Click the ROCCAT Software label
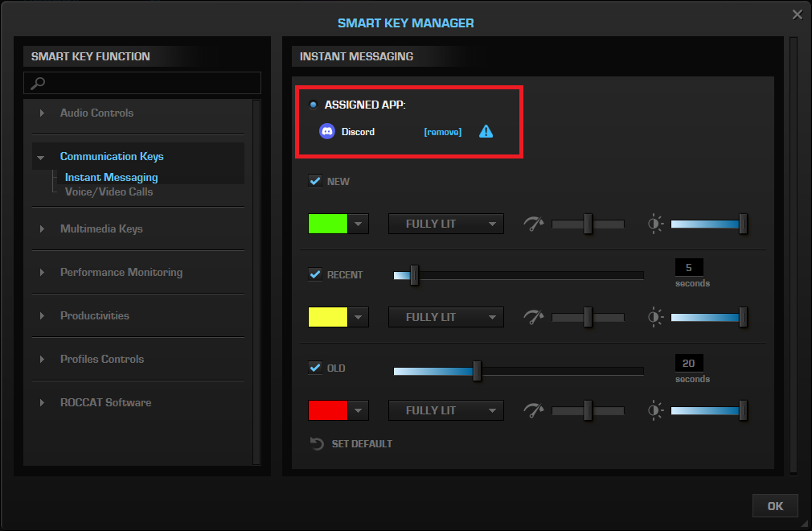Viewport: 812px width, 531px height. pyautogui.click(x=105, y=403)
